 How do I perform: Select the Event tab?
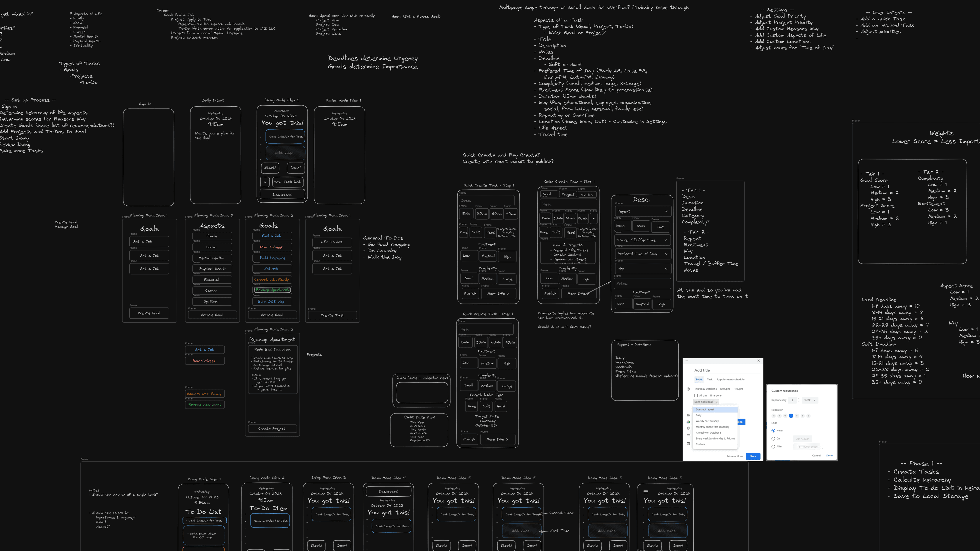click(699, 380)
